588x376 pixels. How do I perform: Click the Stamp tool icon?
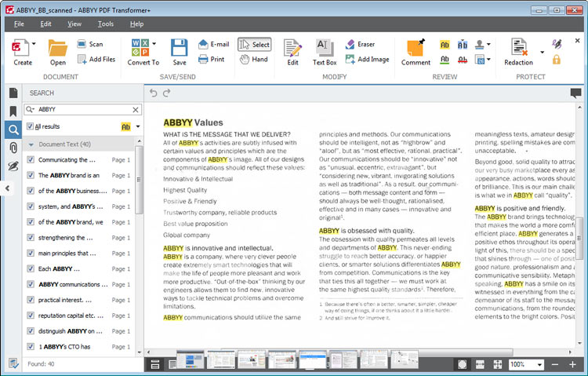pyautogui.click(x=479, y=45)
